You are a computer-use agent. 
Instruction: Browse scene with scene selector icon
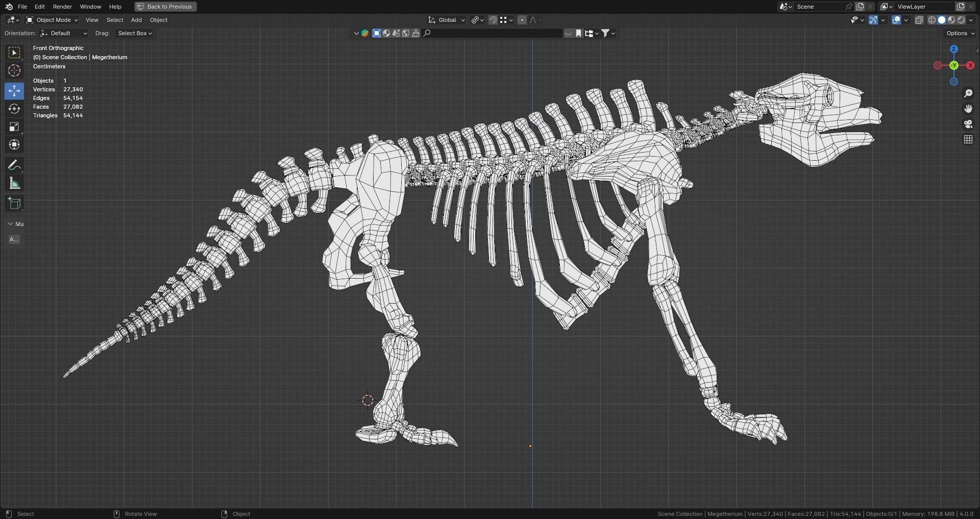(x=786, y=7)
